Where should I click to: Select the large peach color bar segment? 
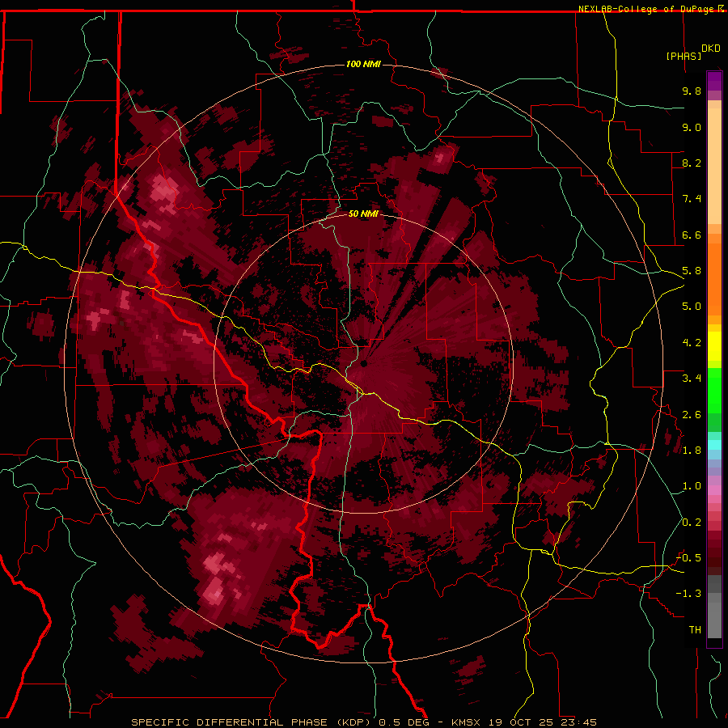click(714, 166)
